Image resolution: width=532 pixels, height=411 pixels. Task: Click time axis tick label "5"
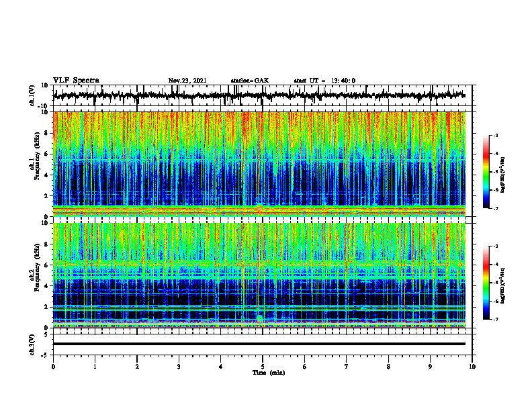(x=263, y=367)
